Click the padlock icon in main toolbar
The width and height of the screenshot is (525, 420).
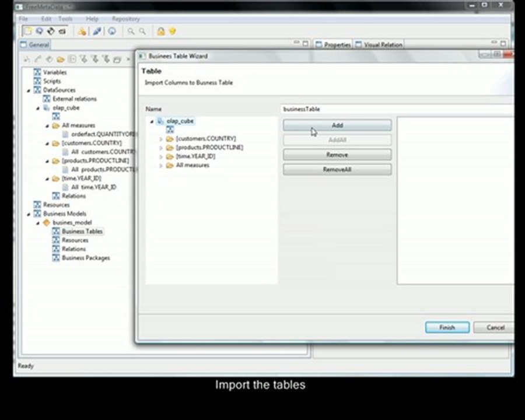tap(161, 32)
